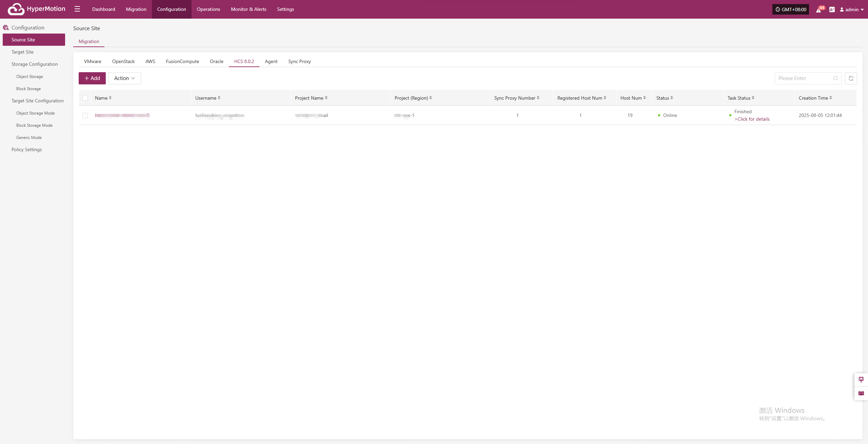Toggle the hamburger menu icon
The height and width of the screenshot is (444, 868).
coord(77,9)
